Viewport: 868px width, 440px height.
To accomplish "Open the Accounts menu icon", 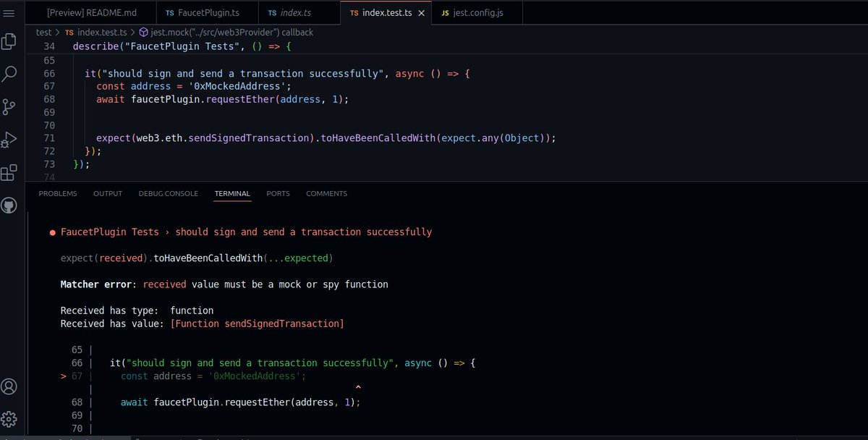I will [9, 386].
